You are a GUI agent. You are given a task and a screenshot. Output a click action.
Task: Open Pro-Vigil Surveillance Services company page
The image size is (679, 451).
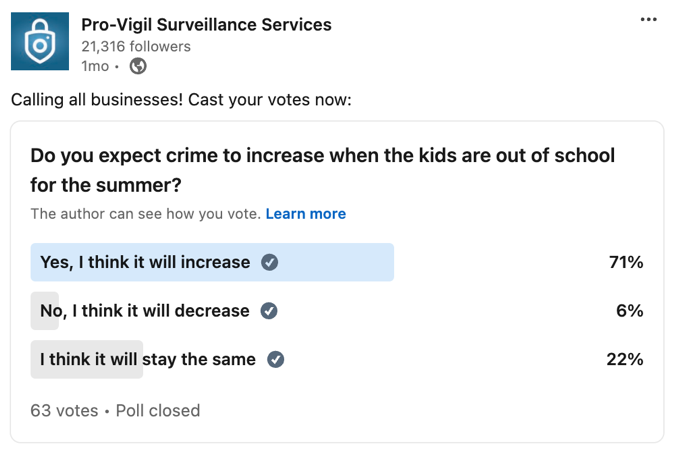(206, 25)
